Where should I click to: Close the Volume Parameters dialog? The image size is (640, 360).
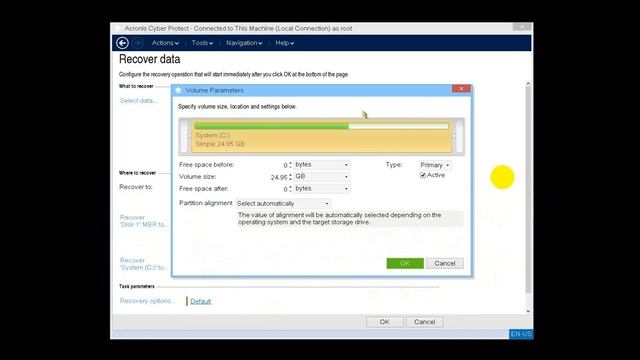tap(461, 89)
